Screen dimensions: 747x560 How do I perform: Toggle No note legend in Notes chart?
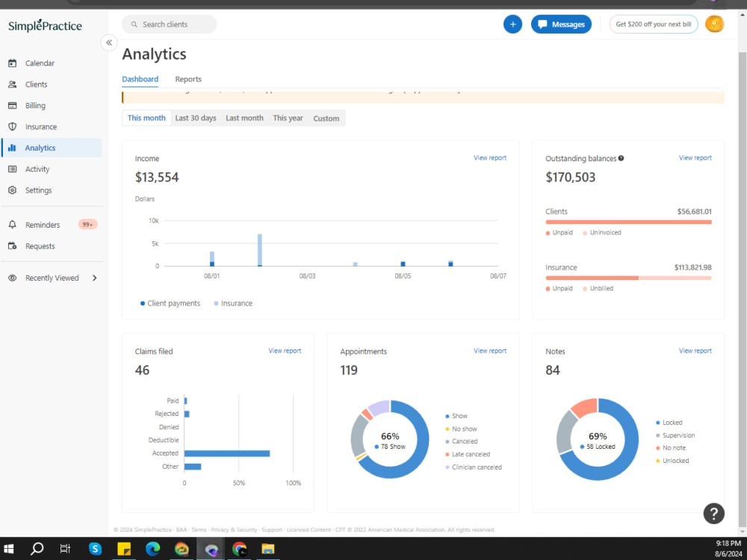click(671, 447)
